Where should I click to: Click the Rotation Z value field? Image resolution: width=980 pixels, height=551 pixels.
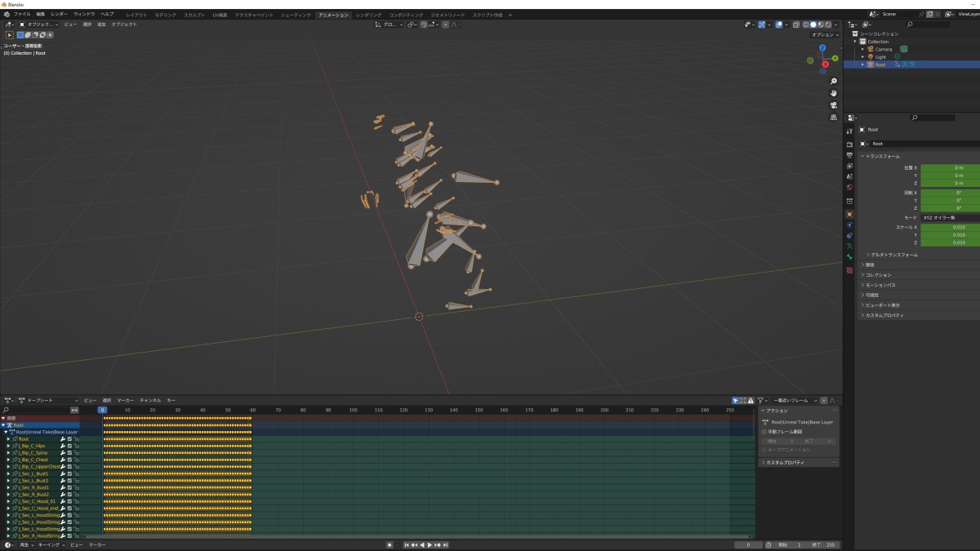click(x=950, y=208)
